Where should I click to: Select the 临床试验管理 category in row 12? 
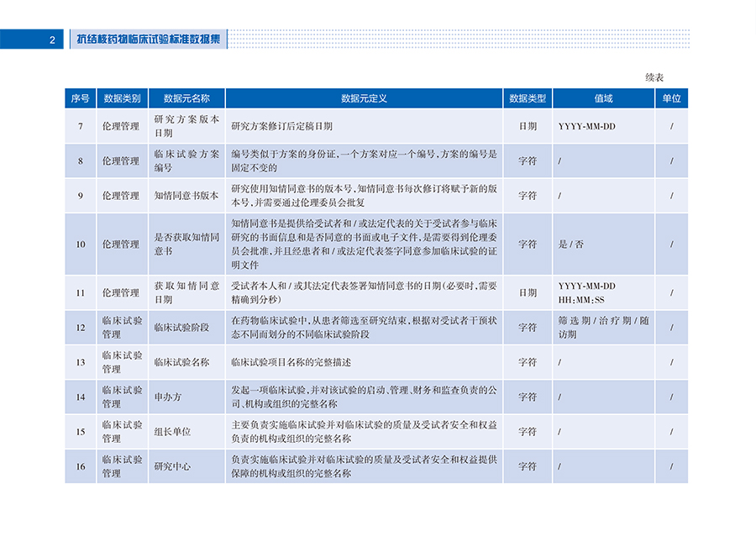click(122, 328)
